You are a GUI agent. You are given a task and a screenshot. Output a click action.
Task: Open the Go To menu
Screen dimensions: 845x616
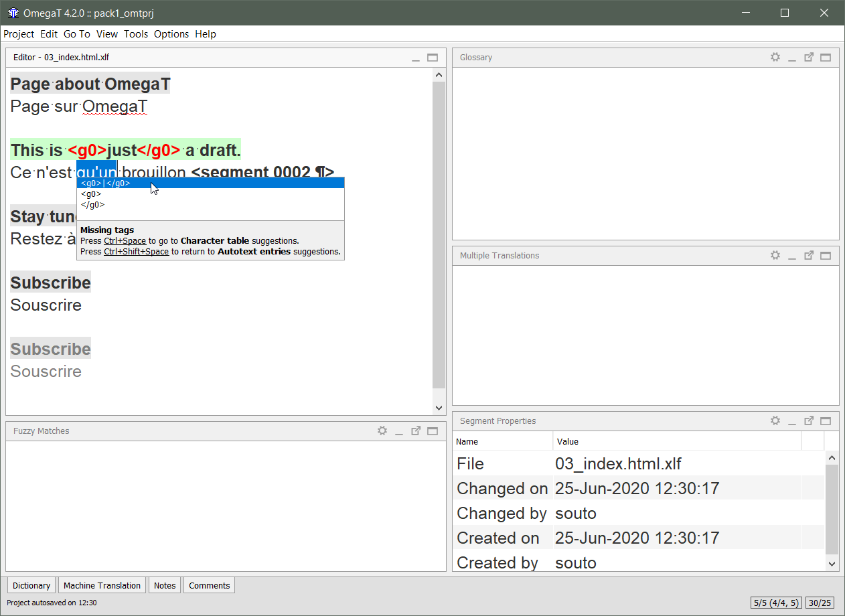point(77,34)
